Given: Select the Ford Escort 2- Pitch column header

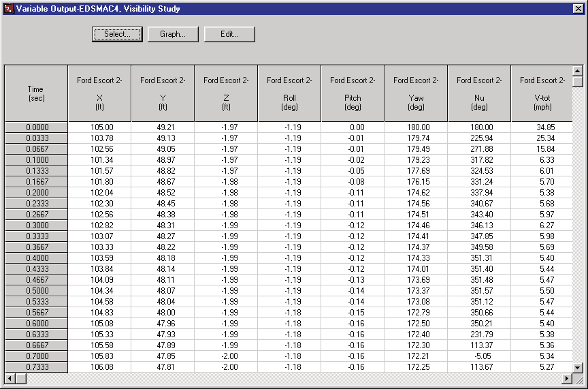Looking at the screenshot, I should point(353,93).
